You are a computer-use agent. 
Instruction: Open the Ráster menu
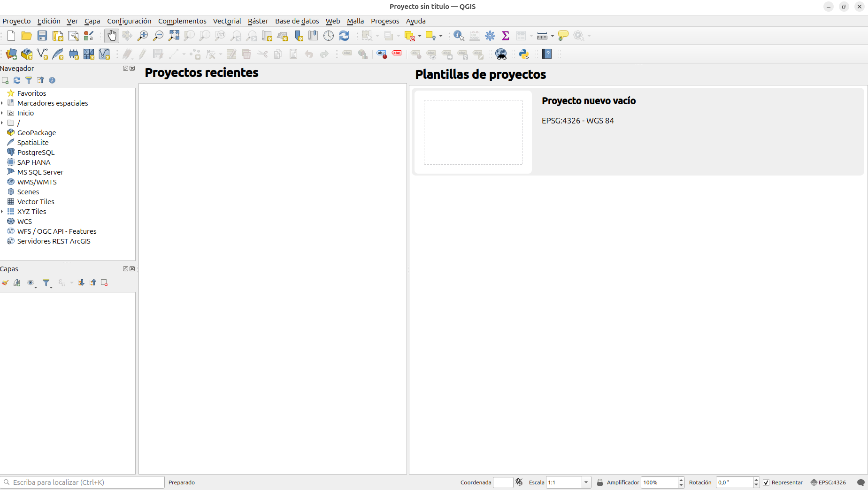258,21
